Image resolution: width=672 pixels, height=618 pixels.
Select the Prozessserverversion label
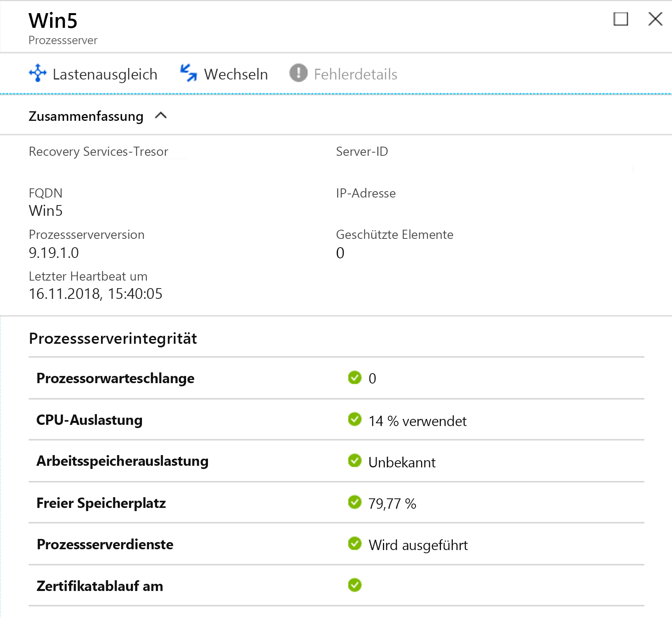[87, 235]
